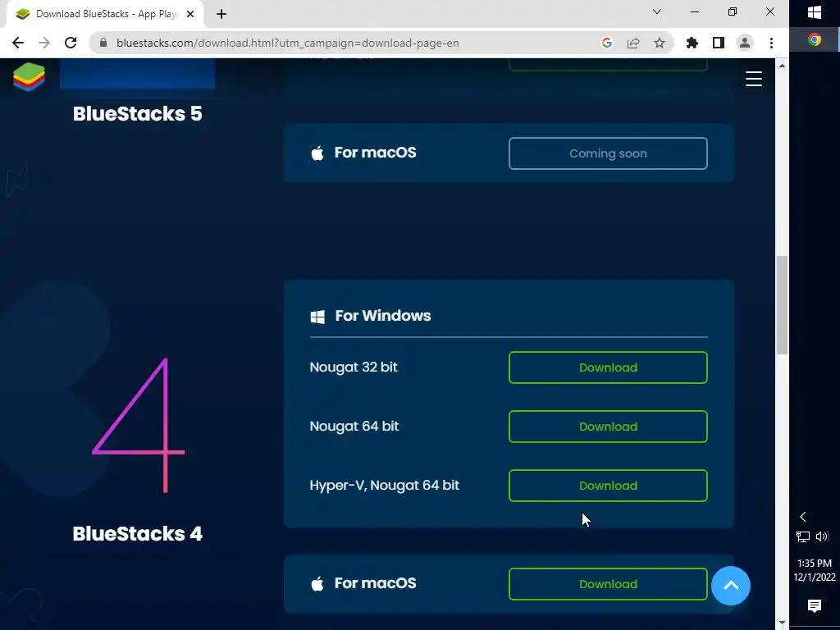840x630 pixels.
Task: Open the hamburger menu on BlueStacks page
Action: 753,79
